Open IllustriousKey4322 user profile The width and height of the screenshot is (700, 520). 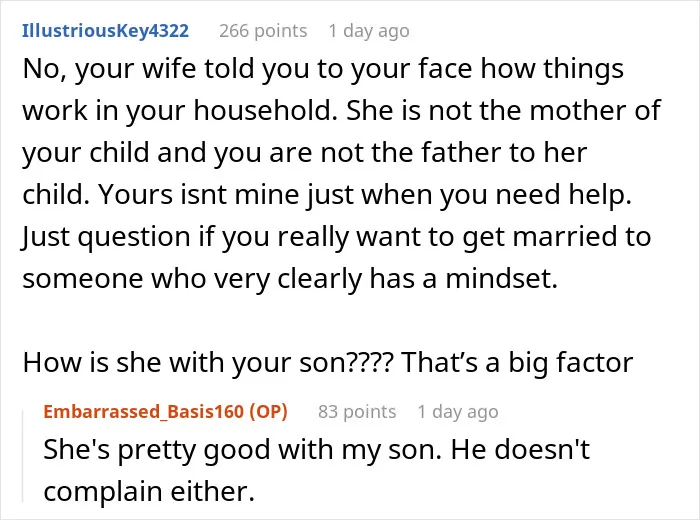point(105,31)
